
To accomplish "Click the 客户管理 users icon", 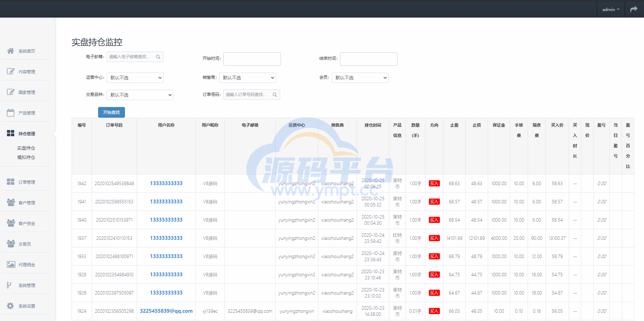I will [x=11, y=202].
